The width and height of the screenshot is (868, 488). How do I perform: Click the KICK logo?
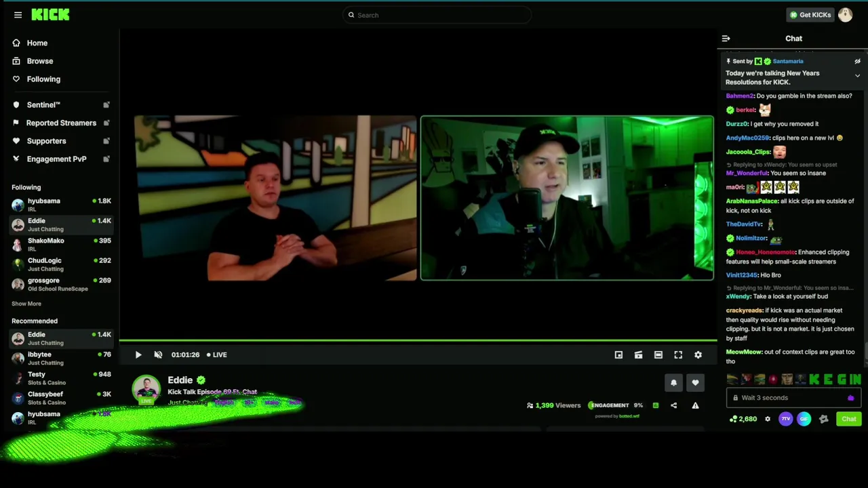click(50, 15)
